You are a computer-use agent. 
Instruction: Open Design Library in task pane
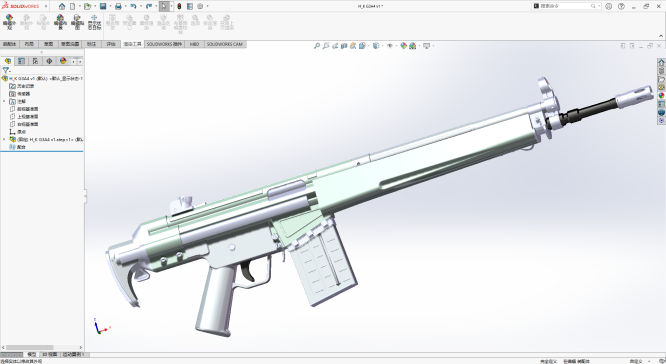pos(661,71)
